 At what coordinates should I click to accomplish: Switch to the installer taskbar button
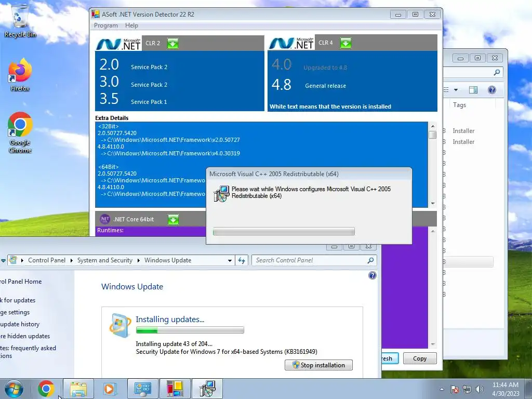click(207, 389)
